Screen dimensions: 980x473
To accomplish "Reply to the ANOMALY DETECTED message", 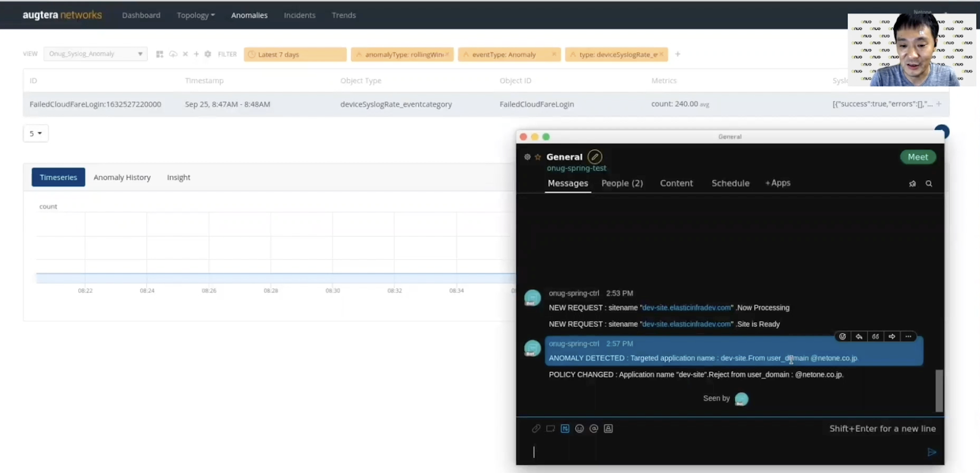I will (859, 336).
